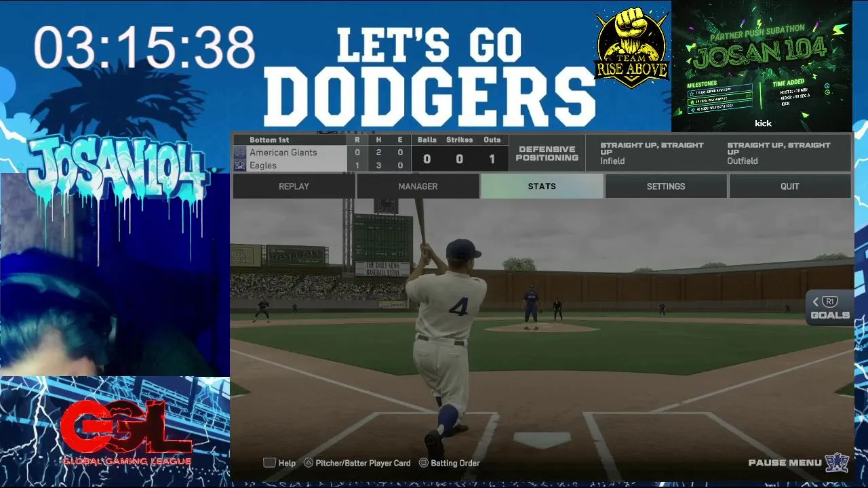Click the Strikes count value
The width and height of the screenshot is (868, 488).
click(x=459, y=159)
